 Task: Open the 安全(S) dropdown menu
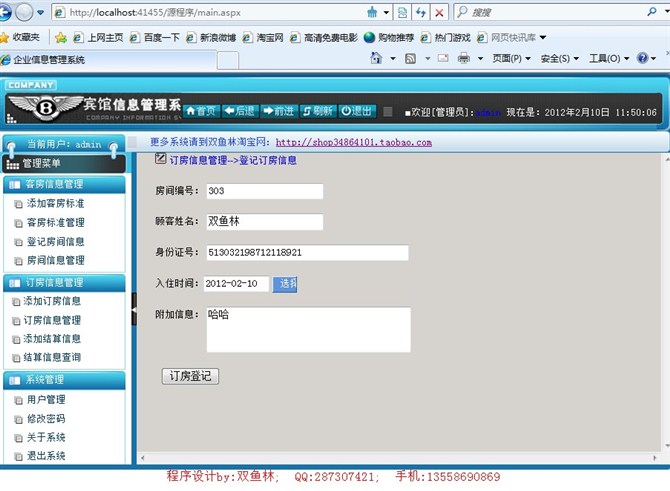tap(559, 59)
